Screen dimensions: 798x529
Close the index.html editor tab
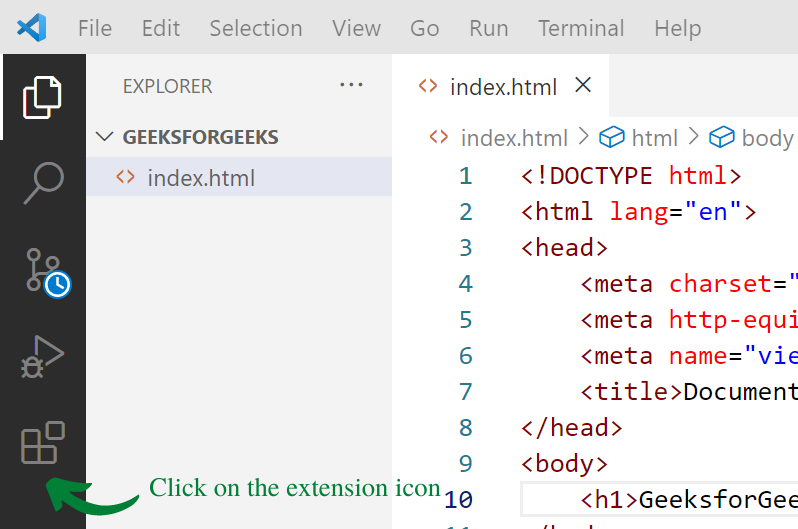(583, 86)
